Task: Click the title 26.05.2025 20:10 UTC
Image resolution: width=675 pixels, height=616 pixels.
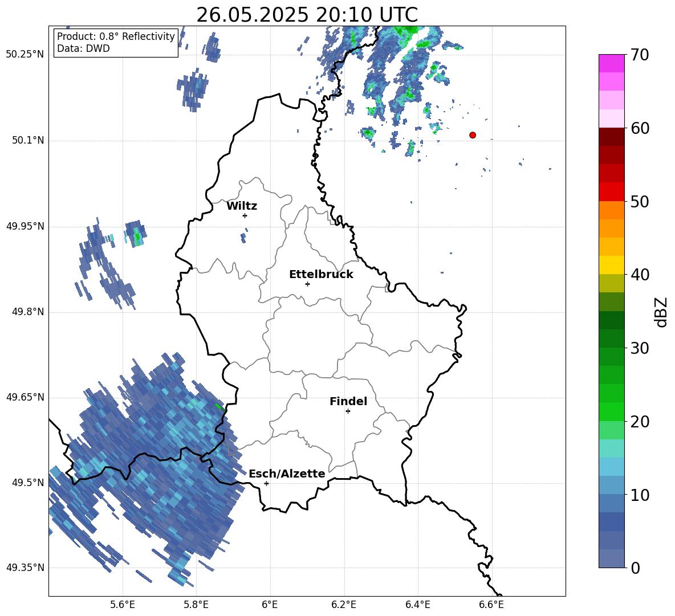Action: [x=307, y=15]
